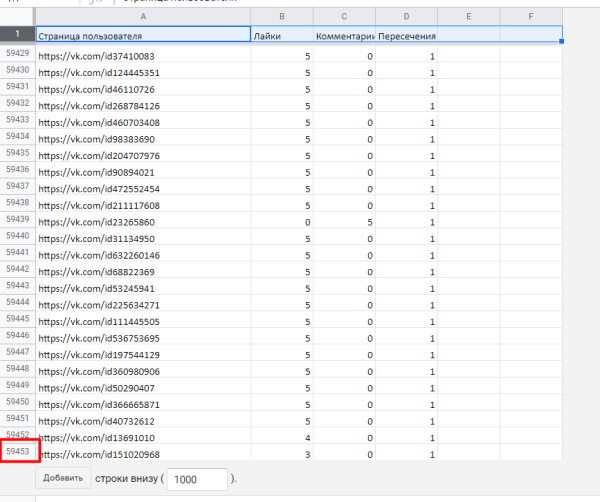Select row header 59439
600x502 pixels.
click(x=18, y=219)
